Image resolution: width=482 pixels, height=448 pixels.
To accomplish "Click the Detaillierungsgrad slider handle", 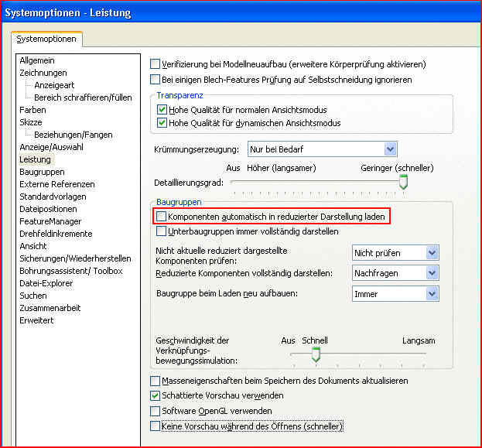I will [403, 182].
